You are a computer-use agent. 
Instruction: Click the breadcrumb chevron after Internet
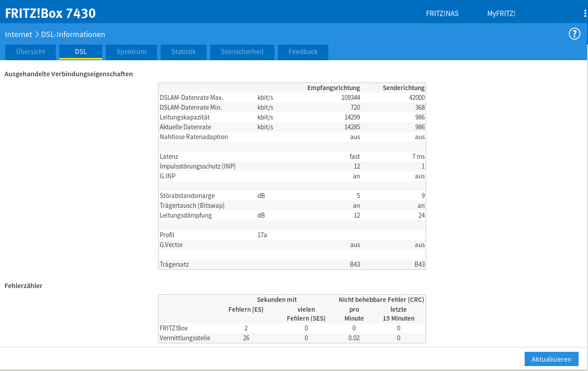pos(37,34)
